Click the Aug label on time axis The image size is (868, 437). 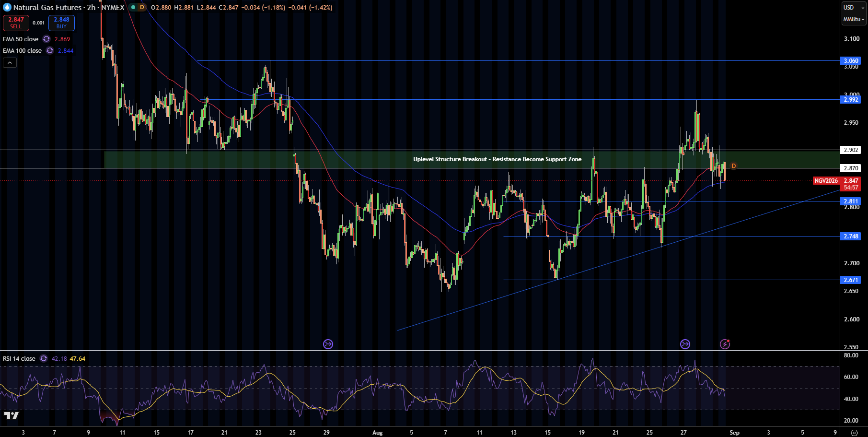(377, 433)
